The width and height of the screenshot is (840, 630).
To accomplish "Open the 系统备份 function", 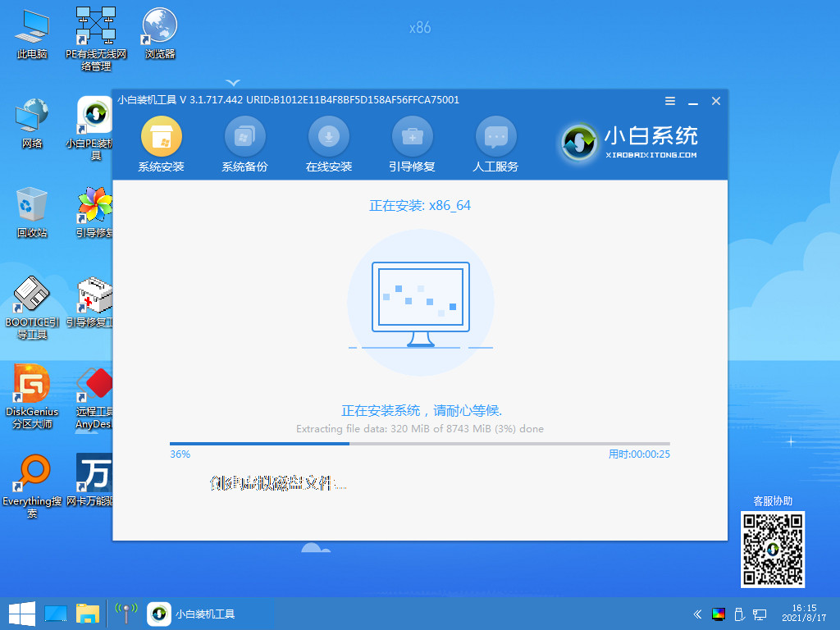I will (244, 137).
